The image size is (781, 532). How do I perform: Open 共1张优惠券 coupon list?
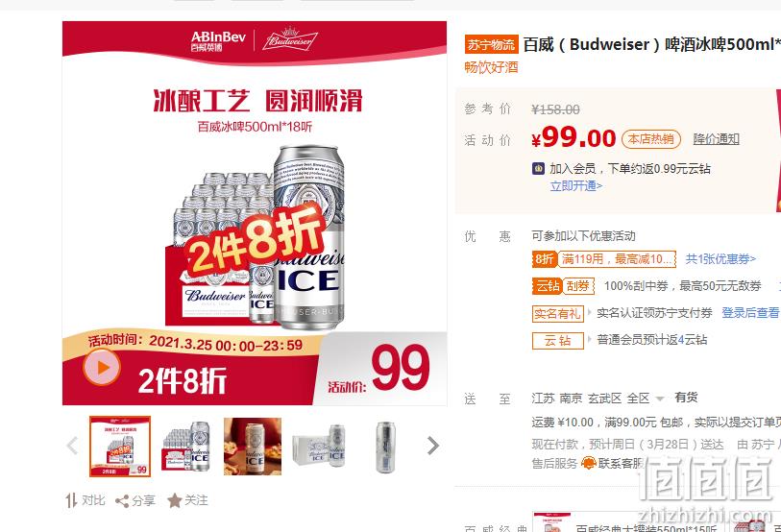[720, 259]
